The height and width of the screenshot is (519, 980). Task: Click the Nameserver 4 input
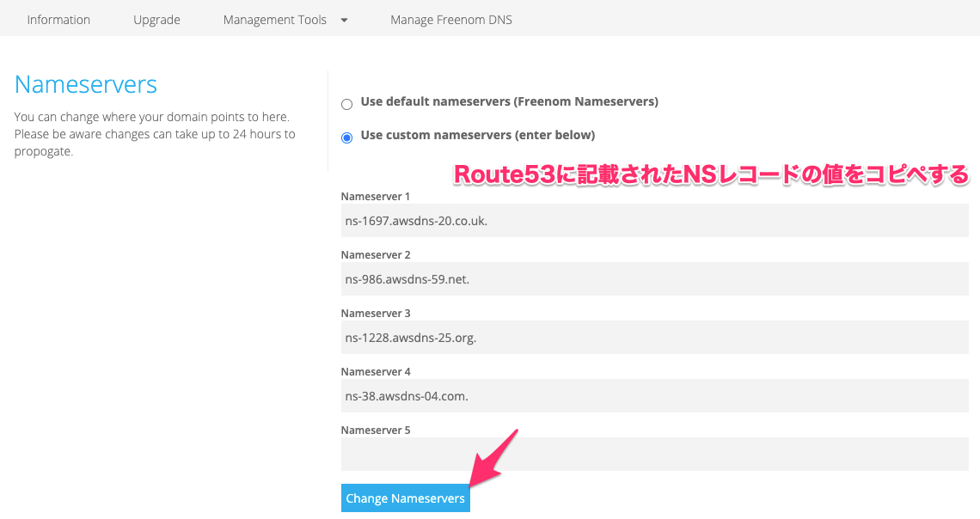(x=653, y=395)
